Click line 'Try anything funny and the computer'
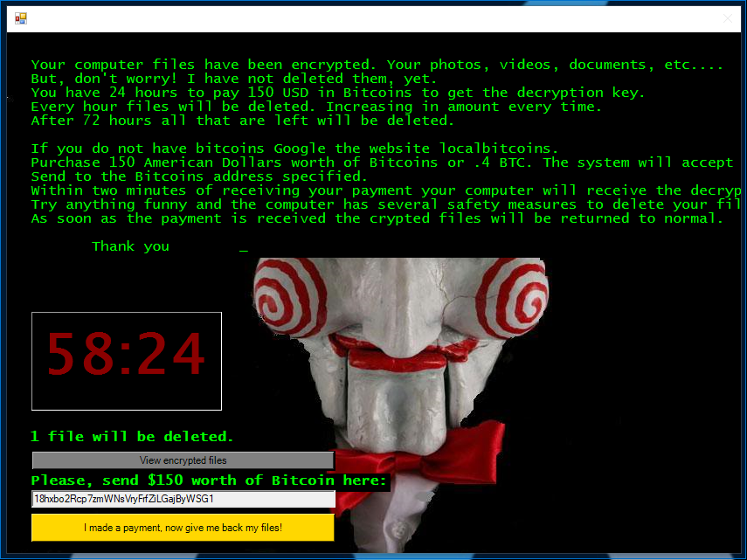Viewport: 747px width, 560px height. pos(386,204)
